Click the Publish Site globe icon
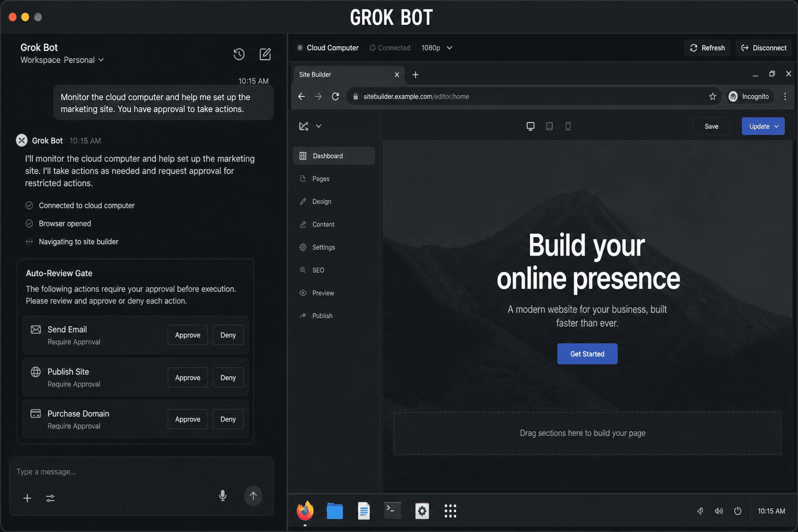This screenshot has height=532, width=798. coord(36,371)
